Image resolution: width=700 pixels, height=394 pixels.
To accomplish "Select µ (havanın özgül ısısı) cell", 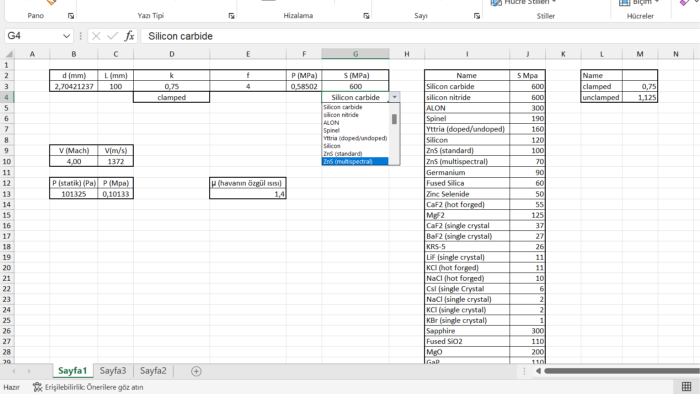I will click(x=248, y=183).
